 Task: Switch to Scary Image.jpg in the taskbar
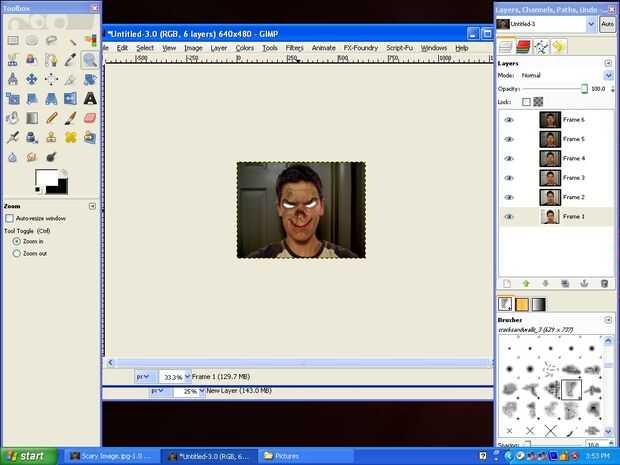point(111,456)
